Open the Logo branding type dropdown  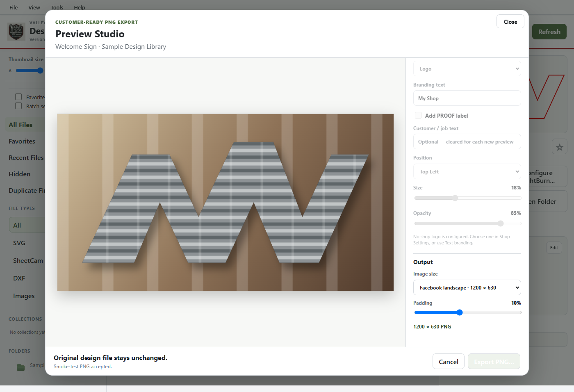(x=467, y=68)
